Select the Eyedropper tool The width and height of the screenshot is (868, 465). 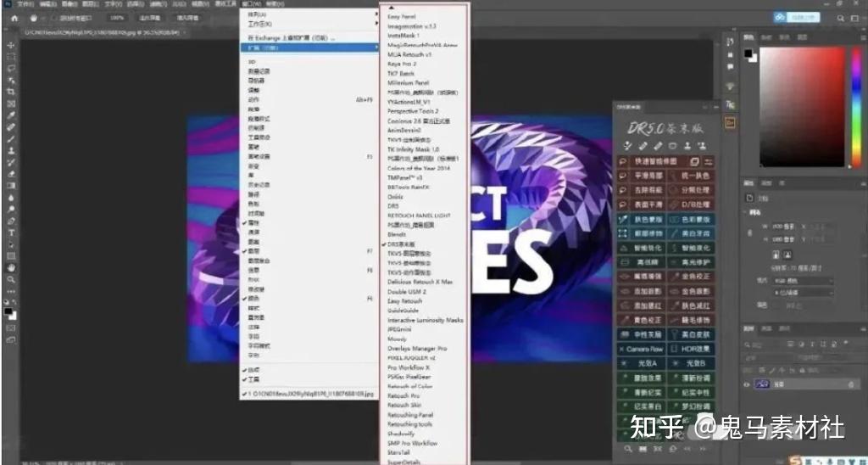(x=10, y=115)
